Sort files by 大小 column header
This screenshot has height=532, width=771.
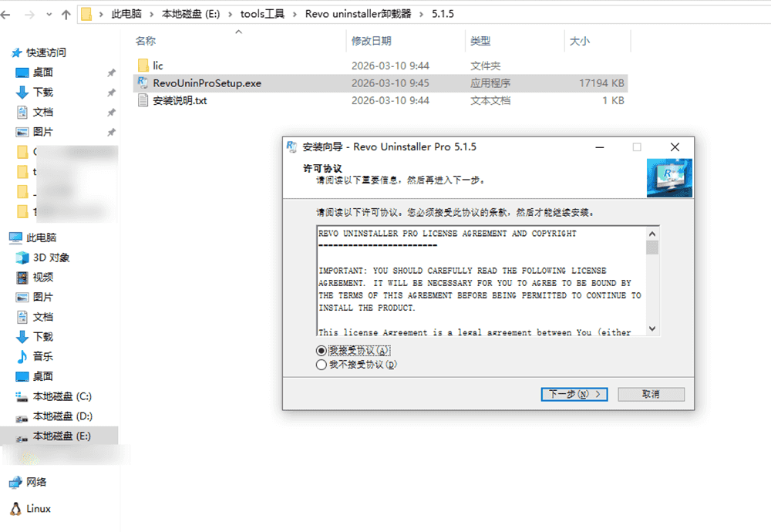pyautogui.click(x=579, y=41)
